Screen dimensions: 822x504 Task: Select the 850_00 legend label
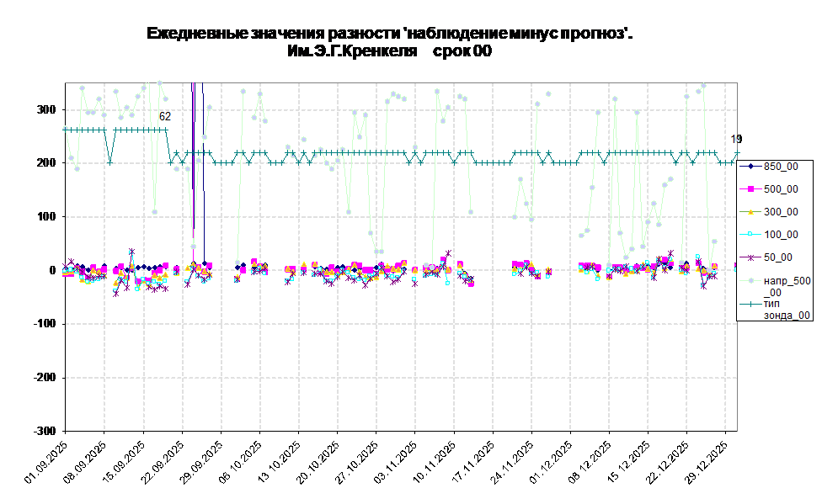point(781,167)
